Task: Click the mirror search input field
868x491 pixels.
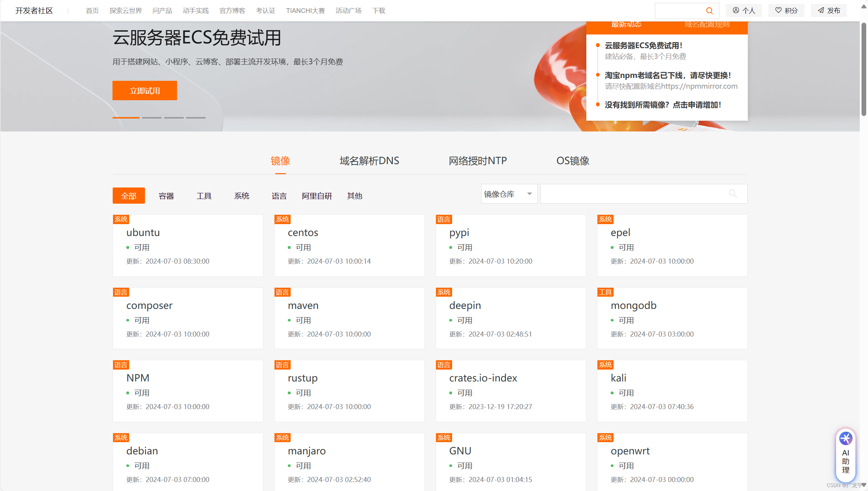Action: [644, 194]
